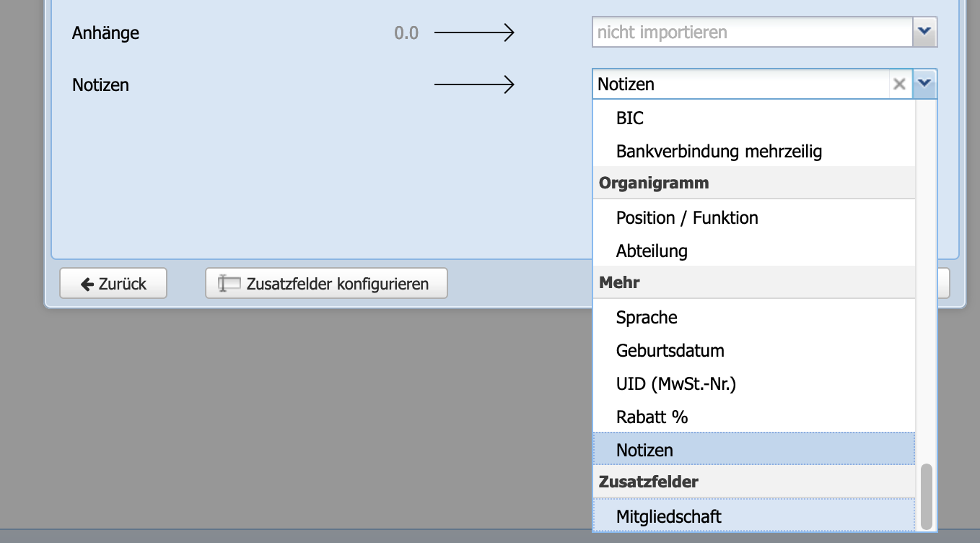The image size is (980, 543).
Task: Clear the Notizen selection with the X icon
Action: pos(900,84)
